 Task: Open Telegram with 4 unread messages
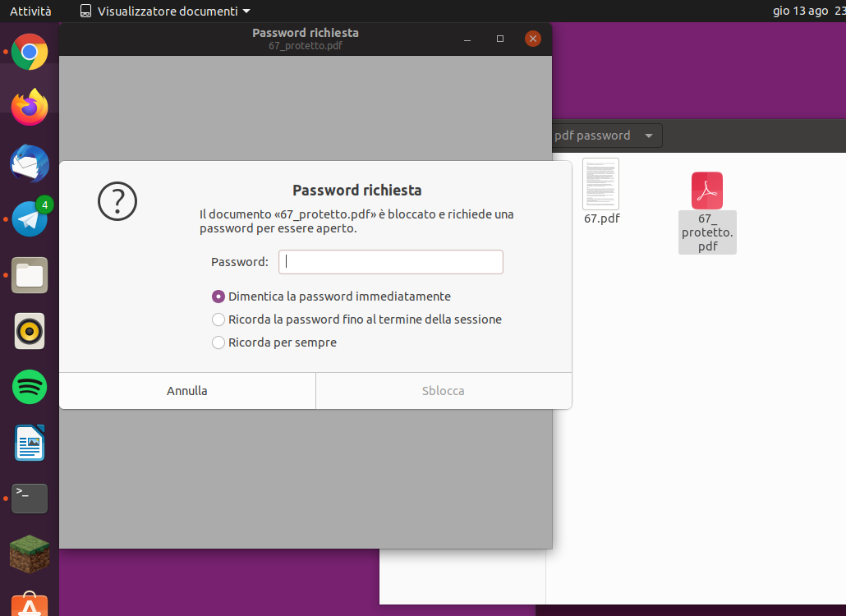click(29, 219)
